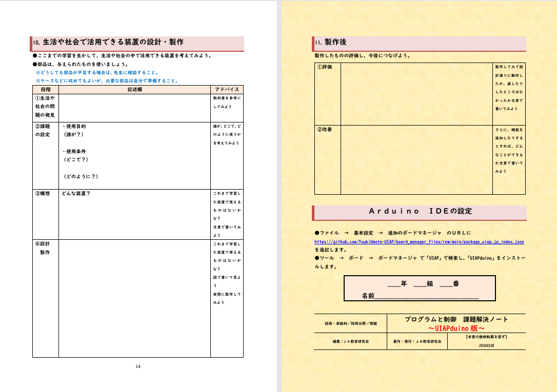Click the プログラムと制御 課題解決ノート title
557x392 pixels.
tap(456, 319)
